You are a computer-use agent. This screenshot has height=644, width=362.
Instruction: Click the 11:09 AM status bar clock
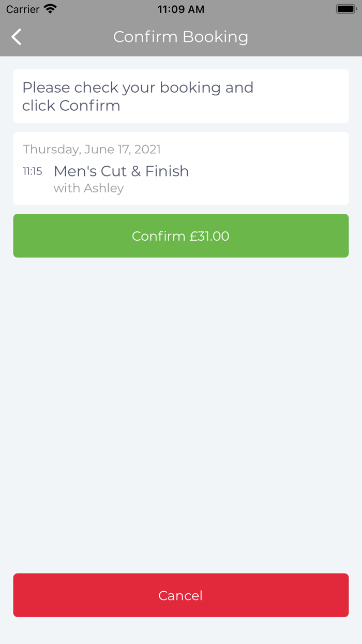point(180,9)
